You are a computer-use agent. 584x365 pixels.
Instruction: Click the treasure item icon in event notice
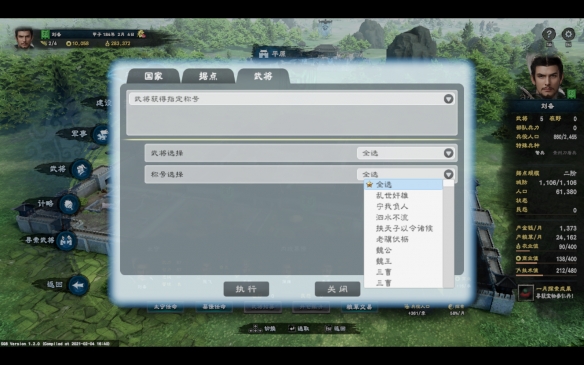click(x=526, y=292)
